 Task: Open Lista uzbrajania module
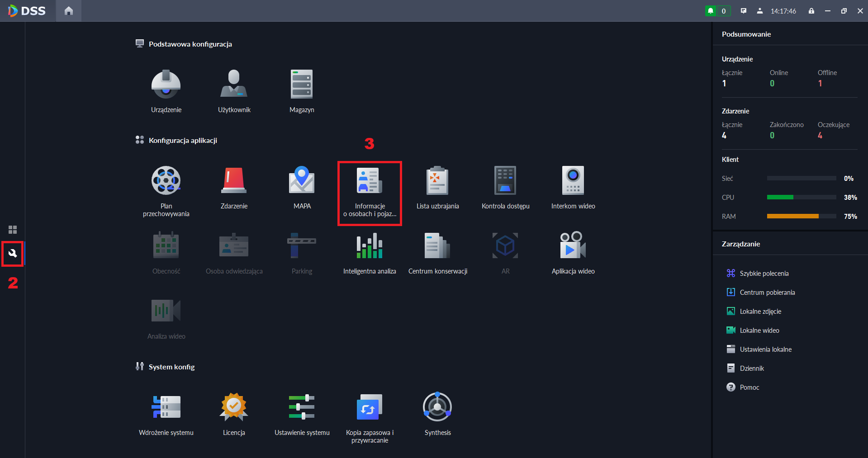click(x=437, y=187)
